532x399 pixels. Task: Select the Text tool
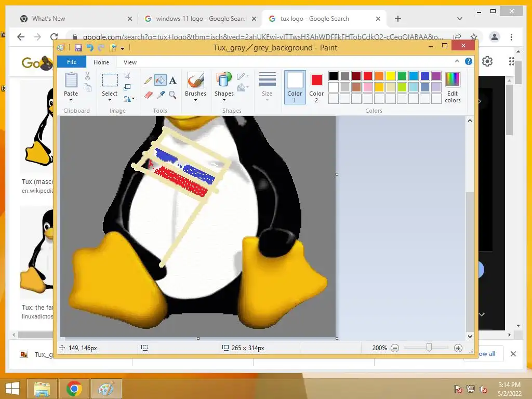172,81
